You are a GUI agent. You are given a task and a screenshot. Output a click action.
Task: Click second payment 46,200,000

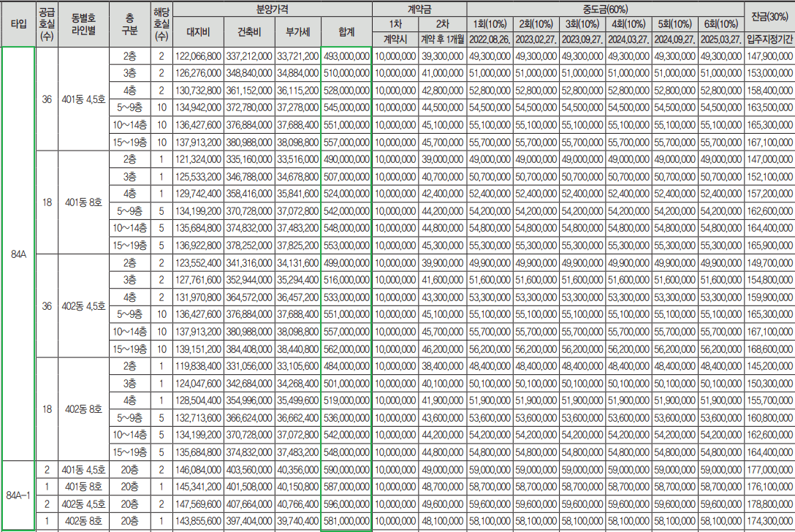pos(442,349)
